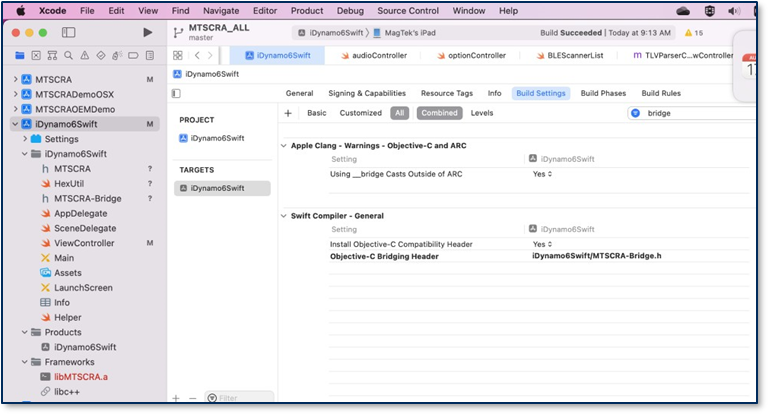Viewport: 768px width, 414px height.
Task: Open the Report navigator icon
Action: coord(150,55)
